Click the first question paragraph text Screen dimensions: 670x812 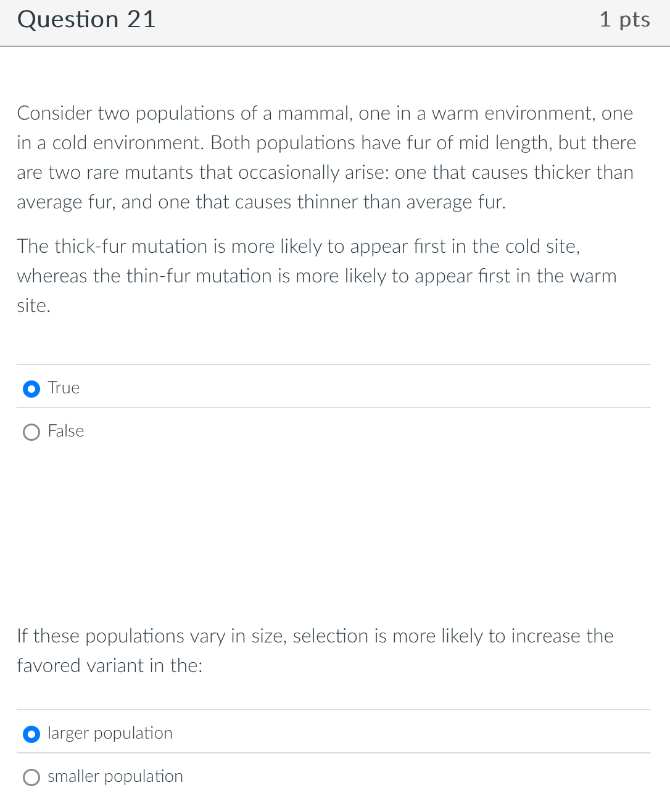(x=326, y=157)
